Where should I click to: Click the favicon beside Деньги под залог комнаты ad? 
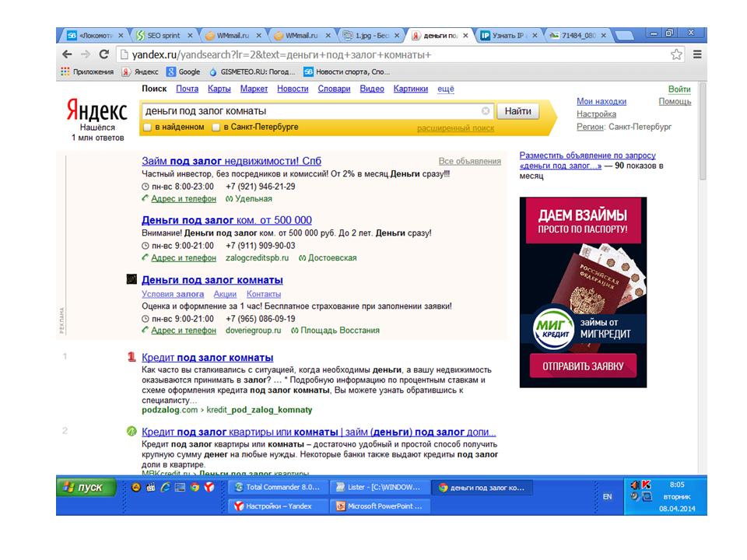(x=132, y=279)
